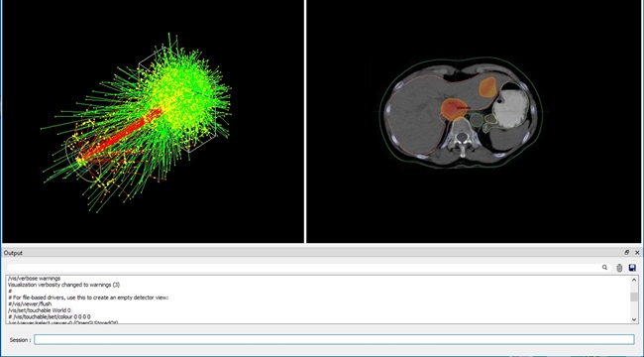Click the vertebra in the CT slice
The height and width of the screenshot is (357, 644).
pos(463,137)
